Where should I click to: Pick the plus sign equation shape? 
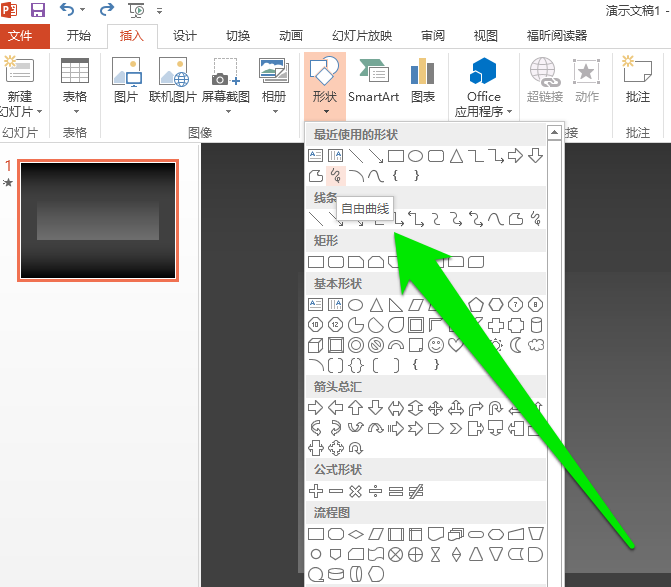[316, 491]
